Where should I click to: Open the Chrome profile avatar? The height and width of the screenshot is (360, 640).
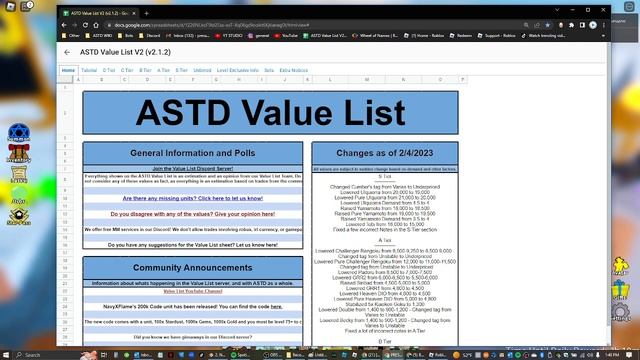[x=593, y=25]
